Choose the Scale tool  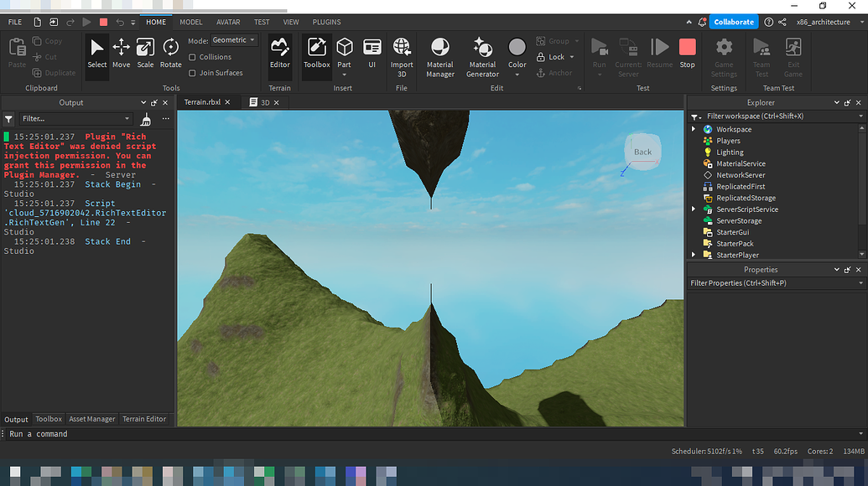pyautogui.click(x=146, y=54)
